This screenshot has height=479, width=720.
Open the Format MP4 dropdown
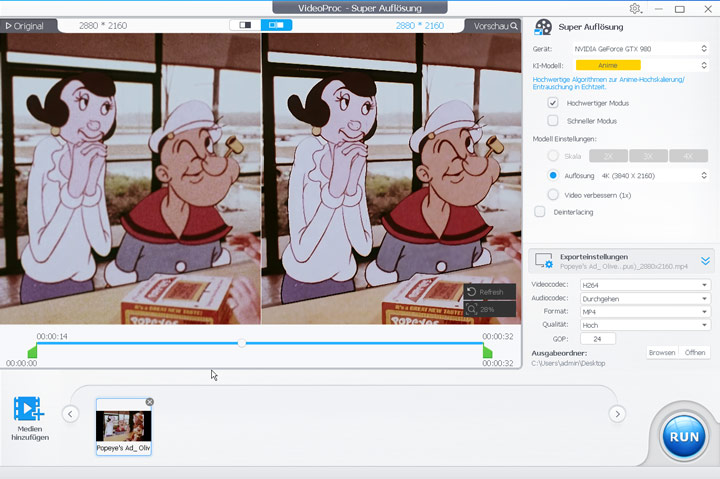(x=645, y=312)
